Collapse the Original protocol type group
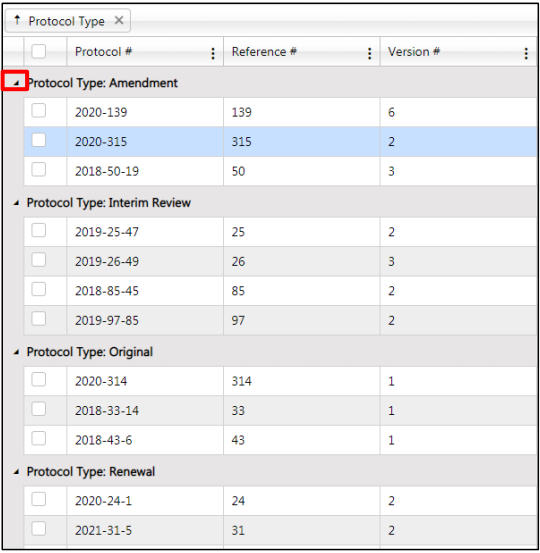Image resolution: width=540 pixels, height=553 pixels. click(16, 352)
